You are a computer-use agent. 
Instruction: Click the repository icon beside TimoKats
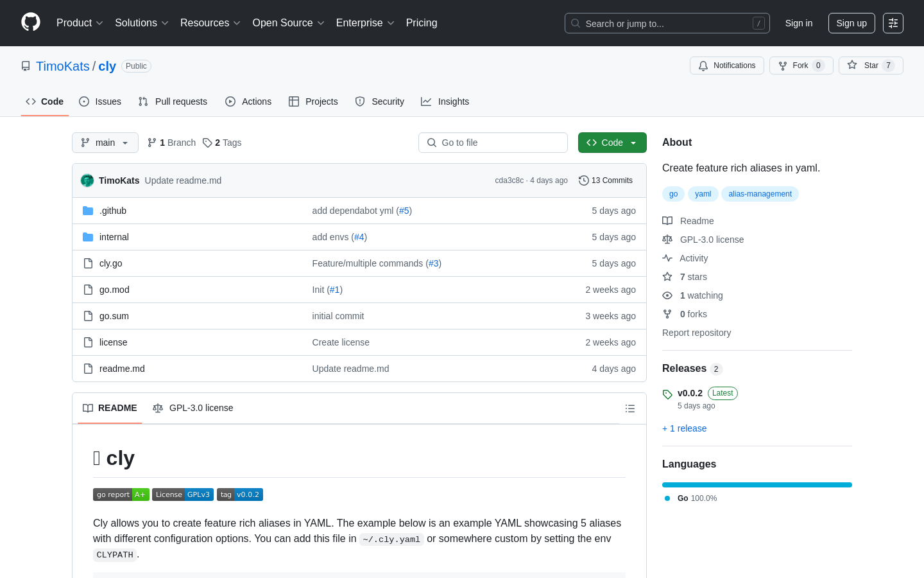(26, 66)
